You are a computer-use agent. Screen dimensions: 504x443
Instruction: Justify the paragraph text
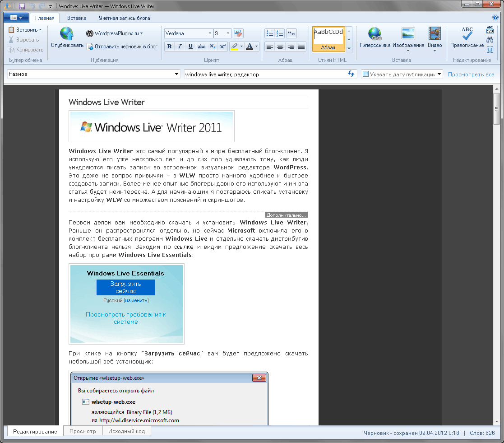(x=301, y=47)
